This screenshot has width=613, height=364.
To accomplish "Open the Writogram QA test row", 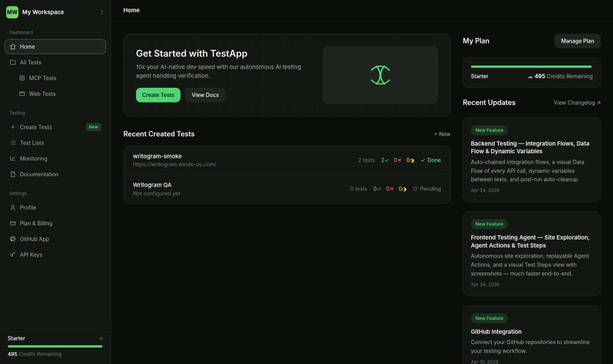I will (287, 189).
